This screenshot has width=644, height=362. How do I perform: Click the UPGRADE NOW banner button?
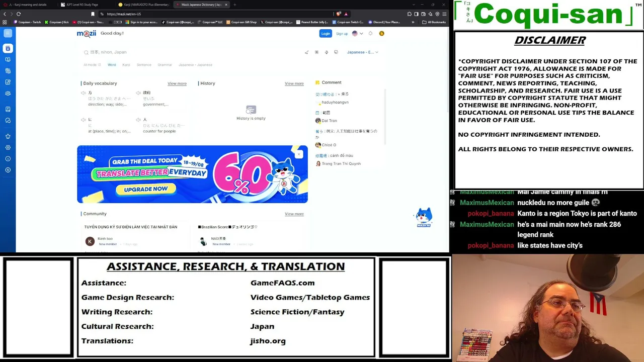tap(146, 189)
